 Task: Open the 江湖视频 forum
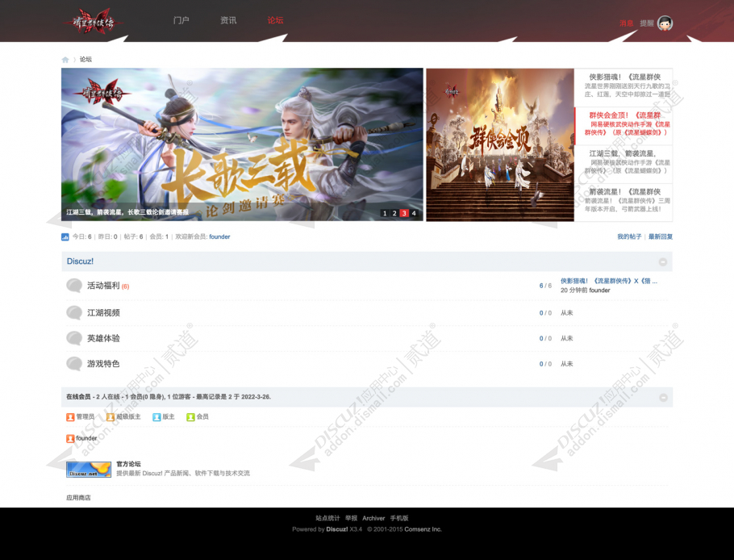[x=103, y=313]
